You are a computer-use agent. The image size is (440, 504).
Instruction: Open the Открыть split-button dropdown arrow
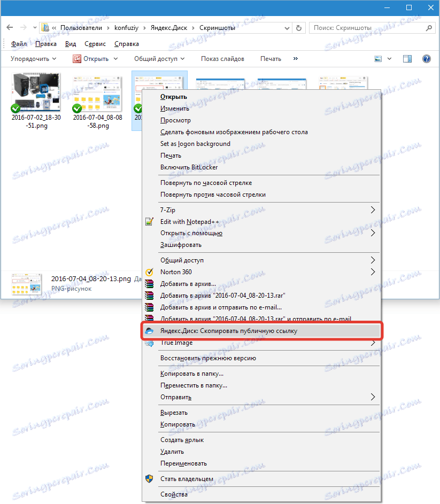115,58
